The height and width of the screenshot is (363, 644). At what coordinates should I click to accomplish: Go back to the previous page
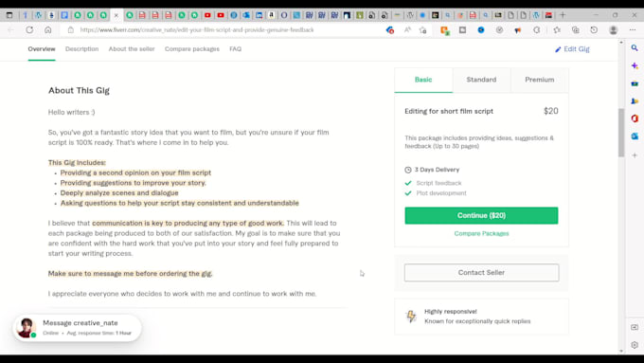11,30
